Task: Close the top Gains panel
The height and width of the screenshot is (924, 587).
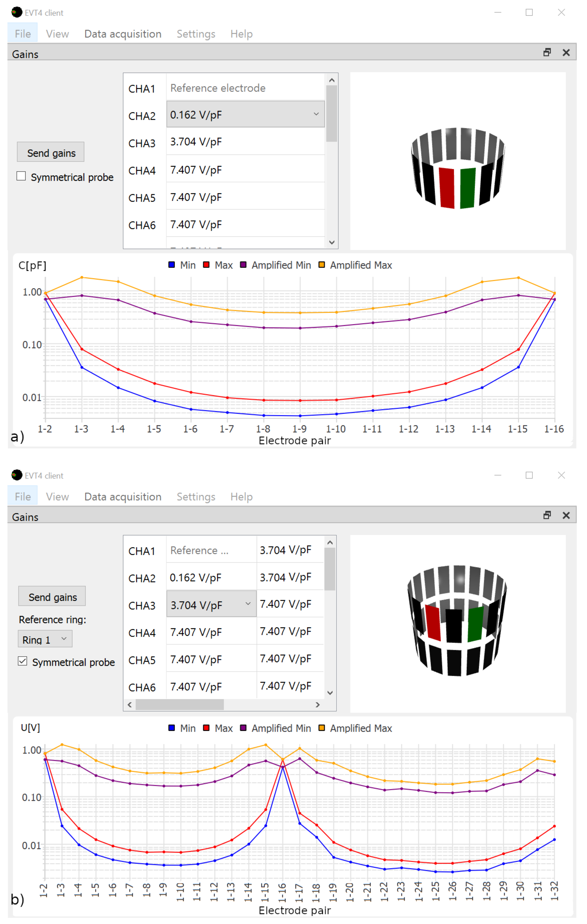Action: coord(566,53)
